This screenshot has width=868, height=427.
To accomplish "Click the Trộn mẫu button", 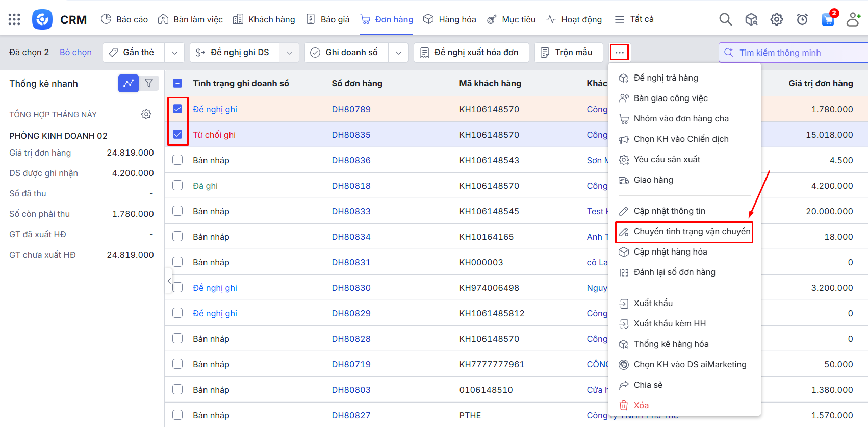I will click(568, 53).
